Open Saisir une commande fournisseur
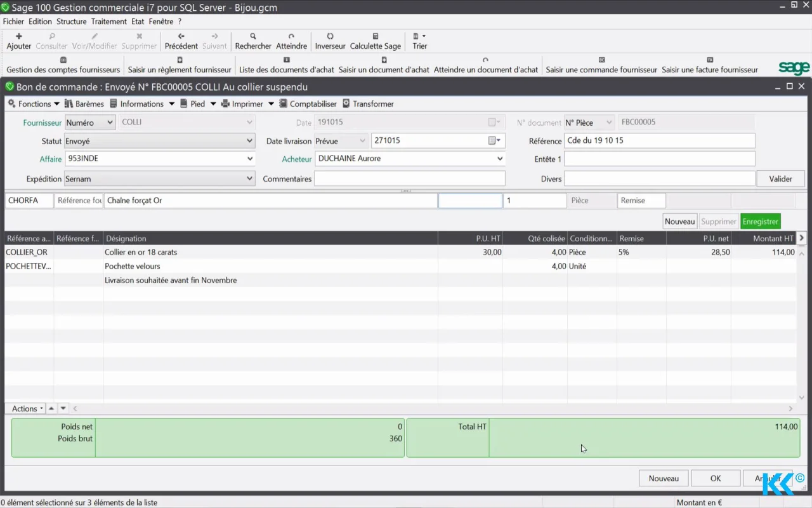812x508 pixels. (601, 65)
